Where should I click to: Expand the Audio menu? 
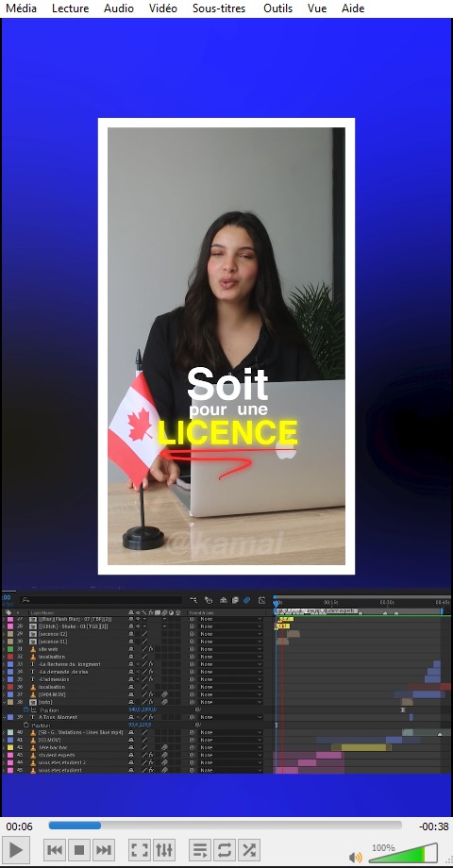click(119, 8)
